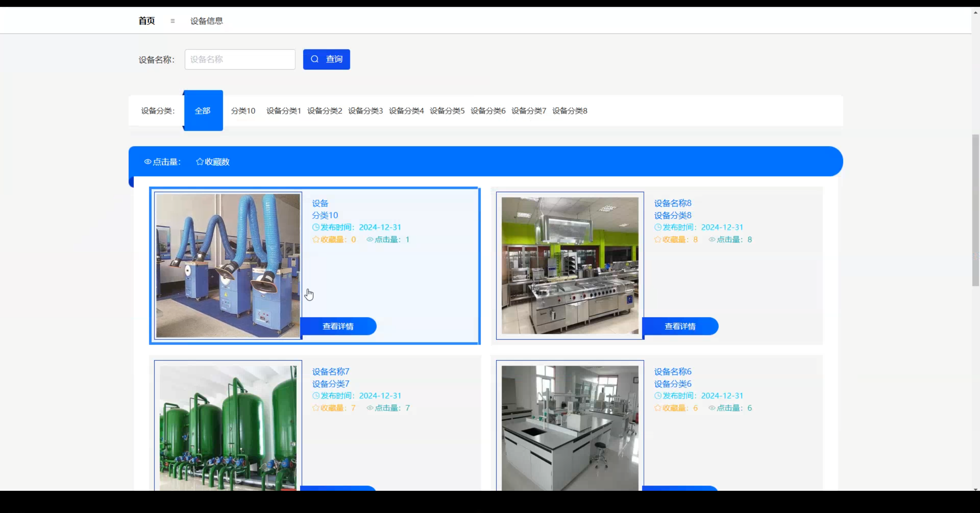Click the clock icon on 设备名称8 card
Viewport: 980px width, 513px height.
pos(658,227)
